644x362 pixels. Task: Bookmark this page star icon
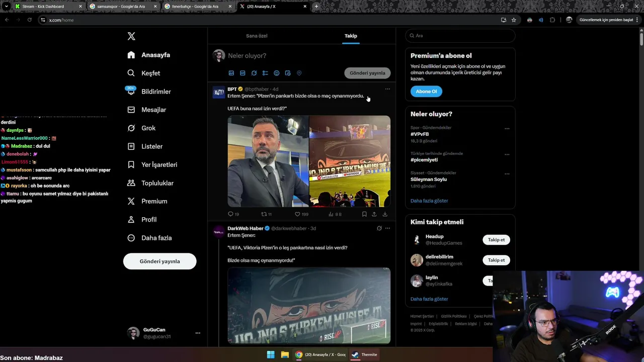(514, 20)
